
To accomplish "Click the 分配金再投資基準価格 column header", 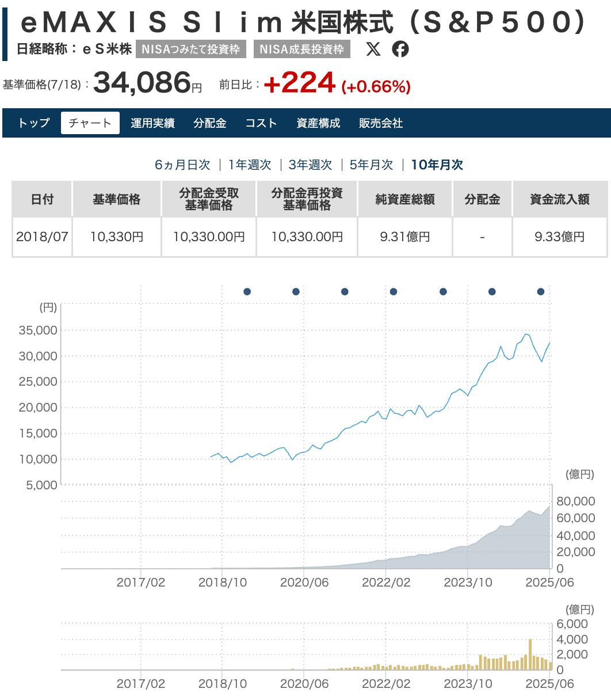I will (x=307, y=199).
